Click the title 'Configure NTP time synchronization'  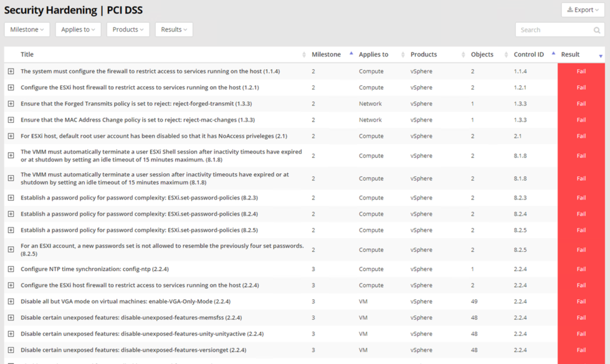[95, 269]
